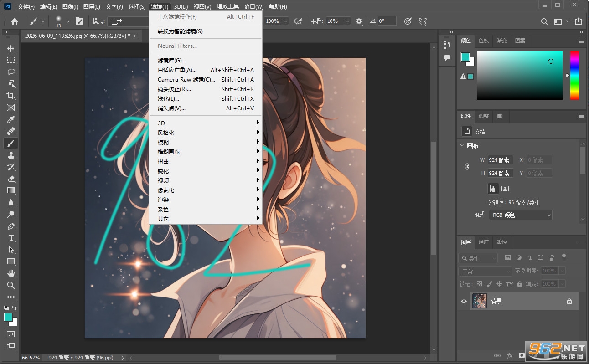
Task: Select the Gradient tool
Action: pyautogui.click(x=11, y=190)
